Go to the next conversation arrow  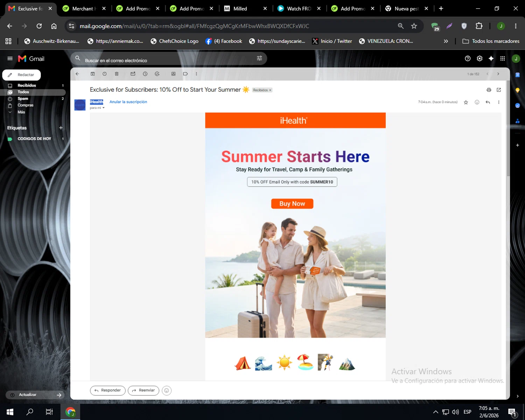[498, 74]
